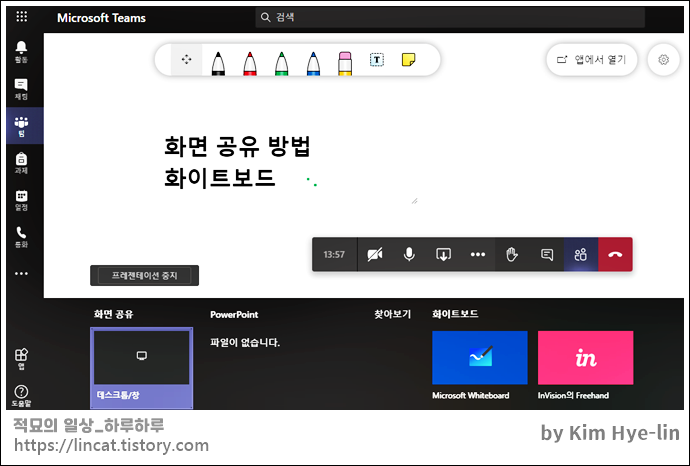
Task: Show more apps ellipsis in sidebar
Action: (21, 273)
